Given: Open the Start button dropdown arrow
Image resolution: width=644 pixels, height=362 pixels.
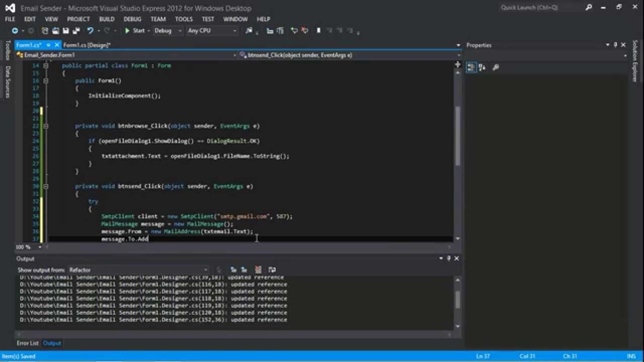Looking at the screenshot, I should click(149, 31).
